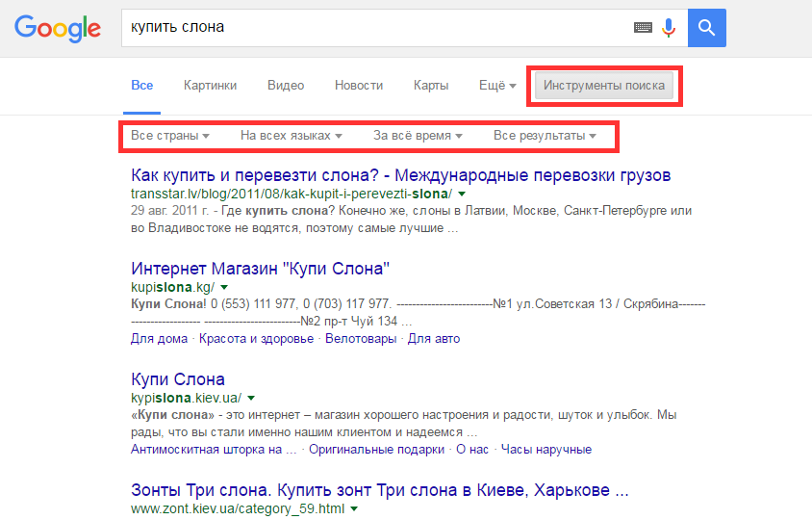Image resolution: width=812 pixels, height=520 pixels.
Task: Open the "Купи Слона" kiev.ua result
Action: (x=178, y=379)
